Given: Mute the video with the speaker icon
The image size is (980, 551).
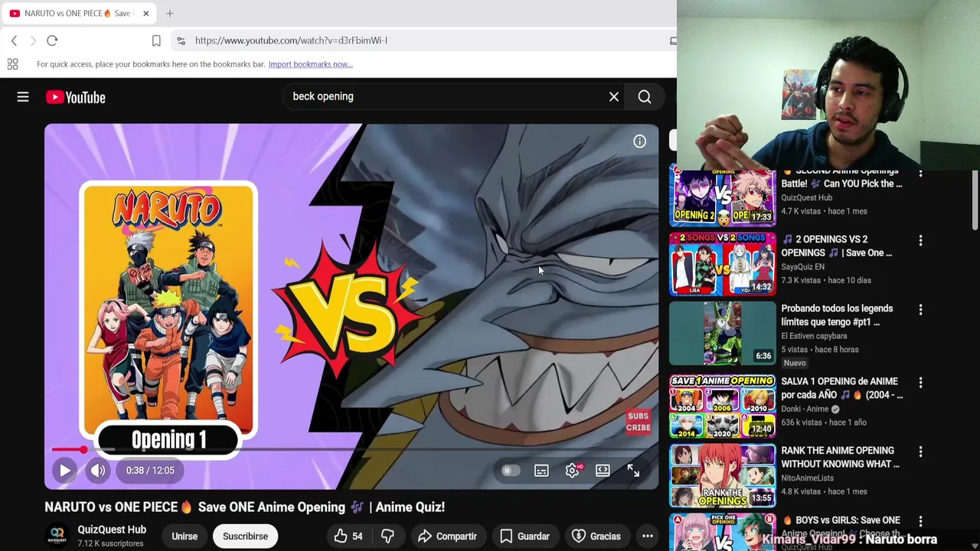Looking at the screenshot, I should 98,471.
